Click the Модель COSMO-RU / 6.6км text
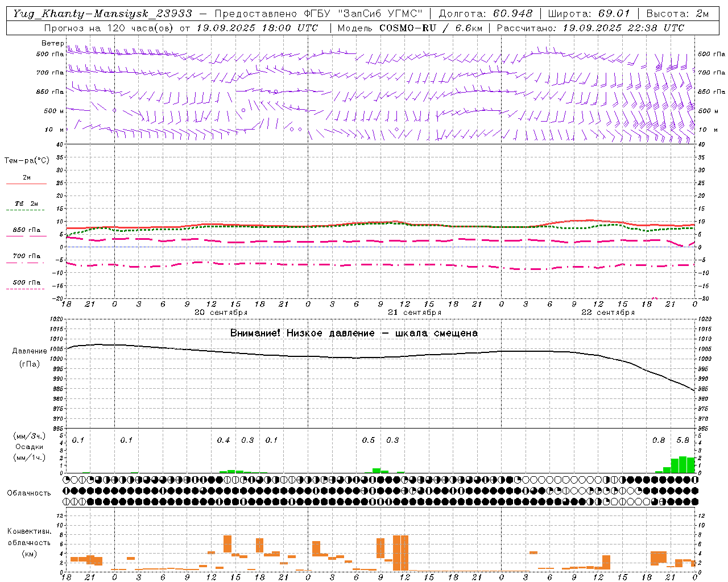This screenshot has width=728, height=582. pyautogui.click(x=411, y=28)
